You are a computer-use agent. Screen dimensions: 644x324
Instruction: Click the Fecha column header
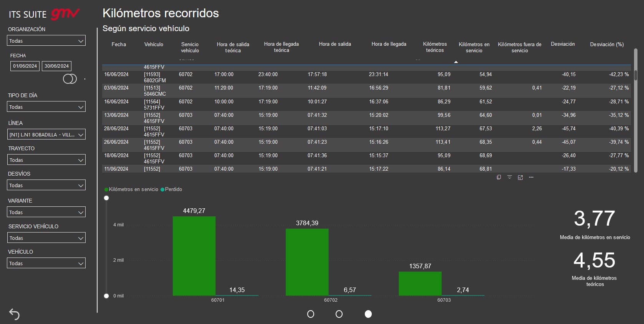pos(119,45)
